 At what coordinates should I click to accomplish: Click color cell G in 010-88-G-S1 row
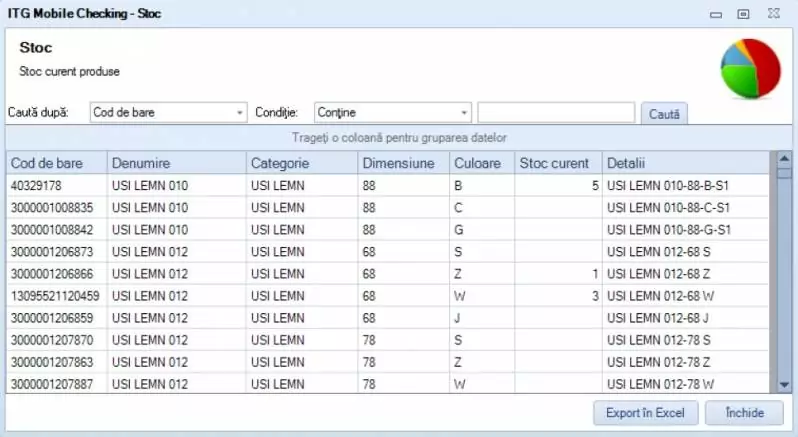(x=482, y=230)
